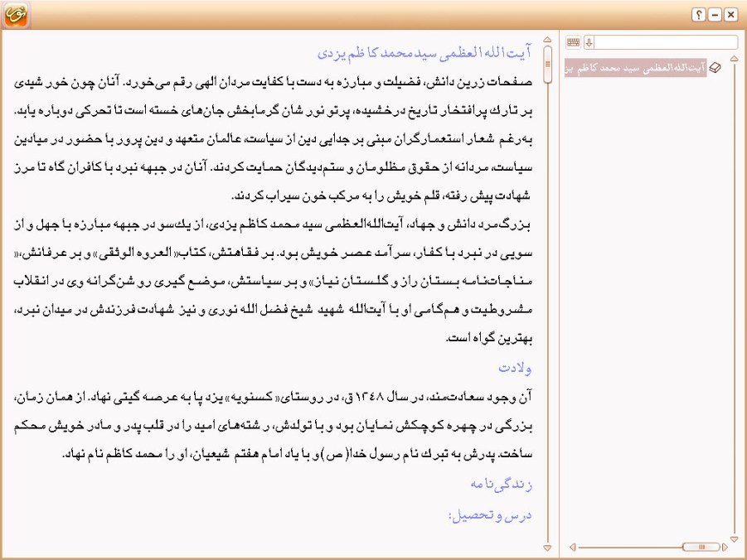Open the help question mark button
747x560 pixels.
pos(698,15)
